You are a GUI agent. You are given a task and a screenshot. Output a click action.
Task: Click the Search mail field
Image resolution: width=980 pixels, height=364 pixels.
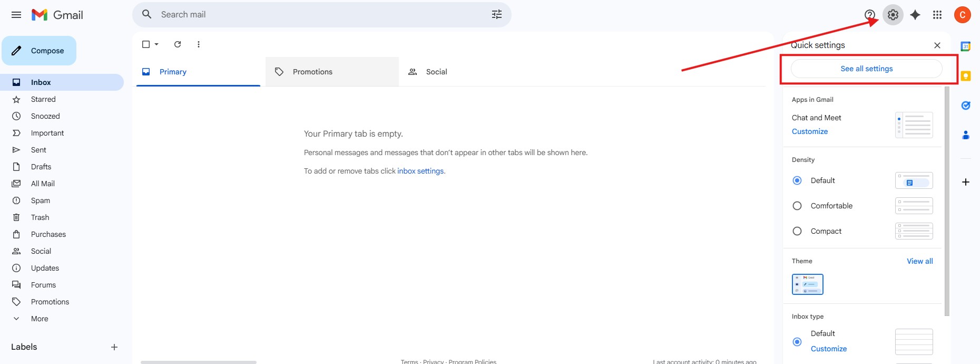point(316,15)
